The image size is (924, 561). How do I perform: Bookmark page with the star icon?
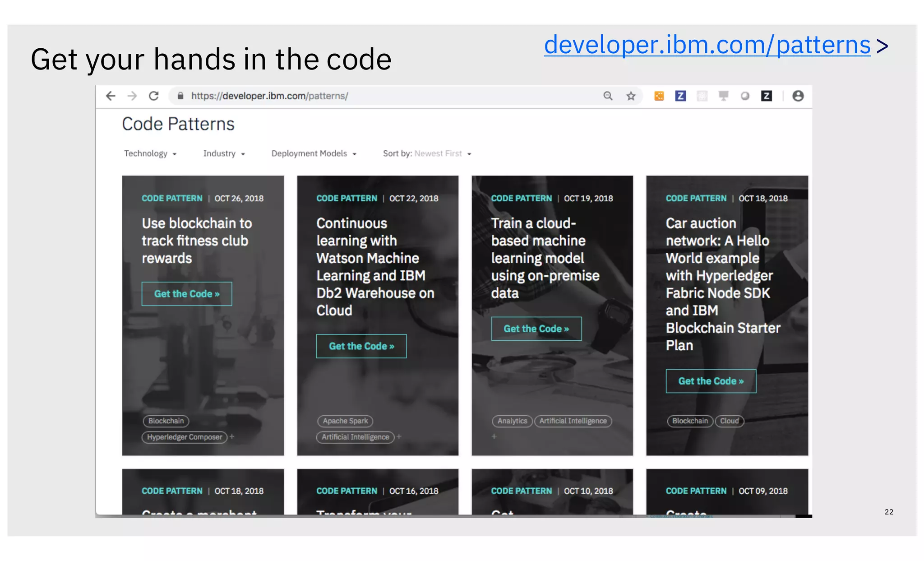(x=631, y=96)
